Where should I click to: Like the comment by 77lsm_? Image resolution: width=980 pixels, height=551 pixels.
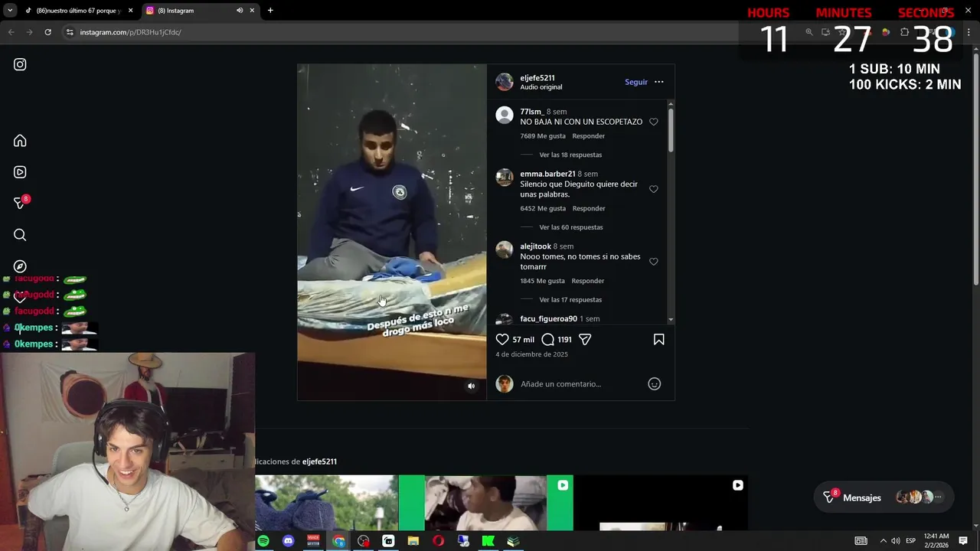click(x=654, y=122)
